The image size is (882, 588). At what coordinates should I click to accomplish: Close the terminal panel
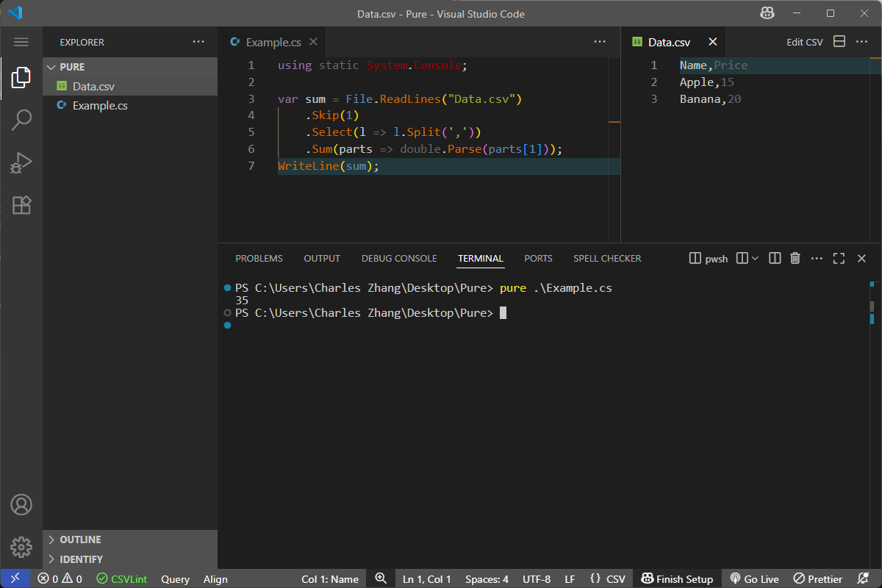(862, 258)
